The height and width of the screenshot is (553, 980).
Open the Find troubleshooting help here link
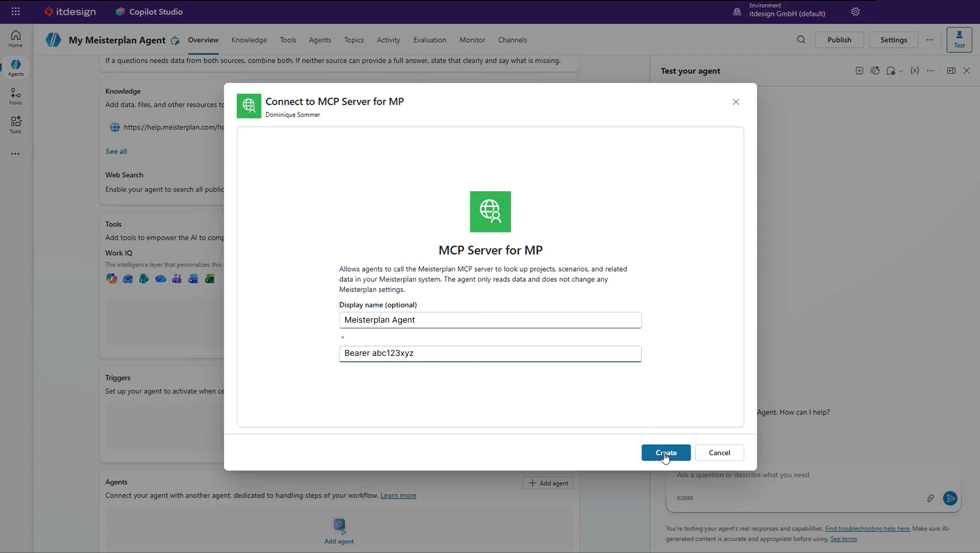[x=868, y=528]
